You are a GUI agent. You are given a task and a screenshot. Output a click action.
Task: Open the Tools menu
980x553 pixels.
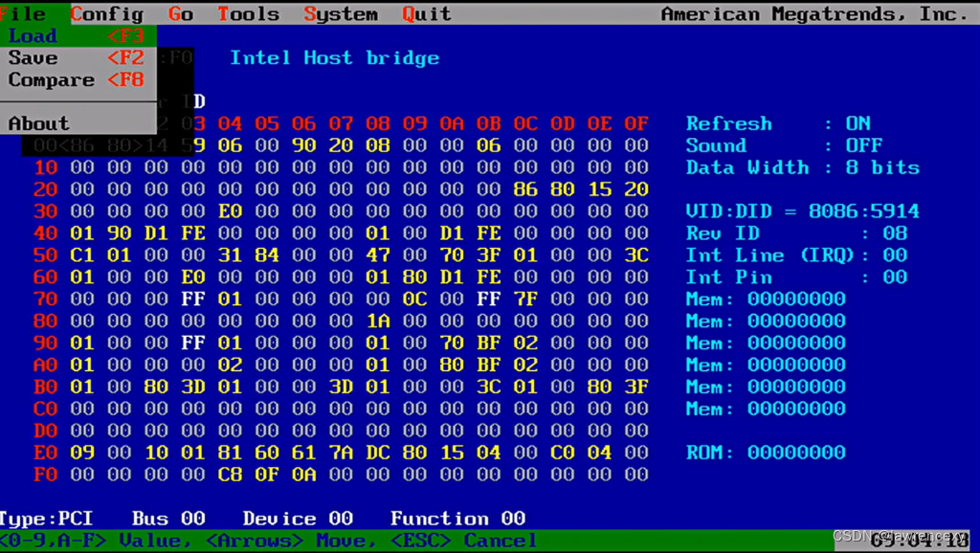pos(248,13)
